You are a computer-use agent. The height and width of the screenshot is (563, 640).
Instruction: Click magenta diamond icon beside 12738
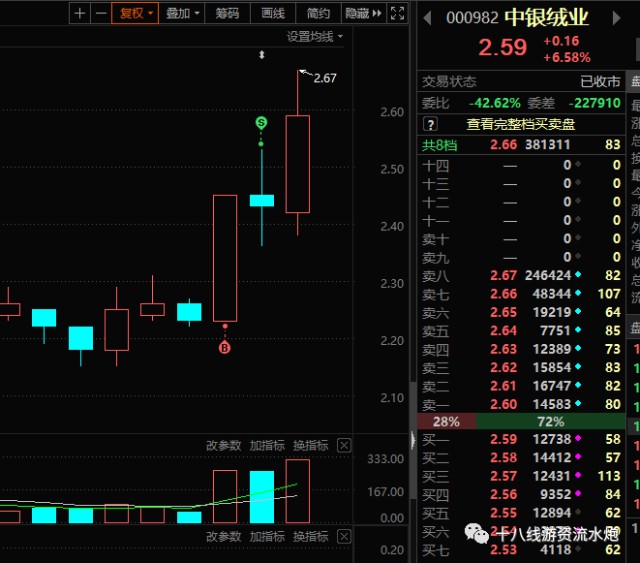point(578,438)
